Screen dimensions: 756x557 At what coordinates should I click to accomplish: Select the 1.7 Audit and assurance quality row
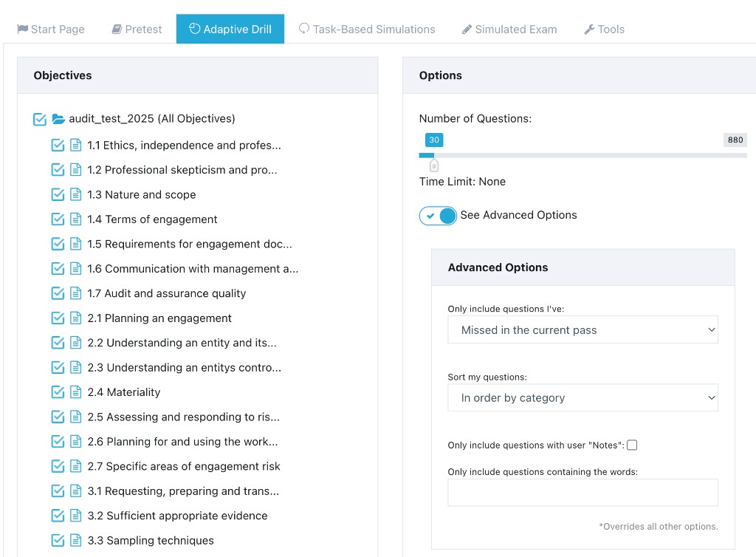pyautogui.click(x=166, y=293)
